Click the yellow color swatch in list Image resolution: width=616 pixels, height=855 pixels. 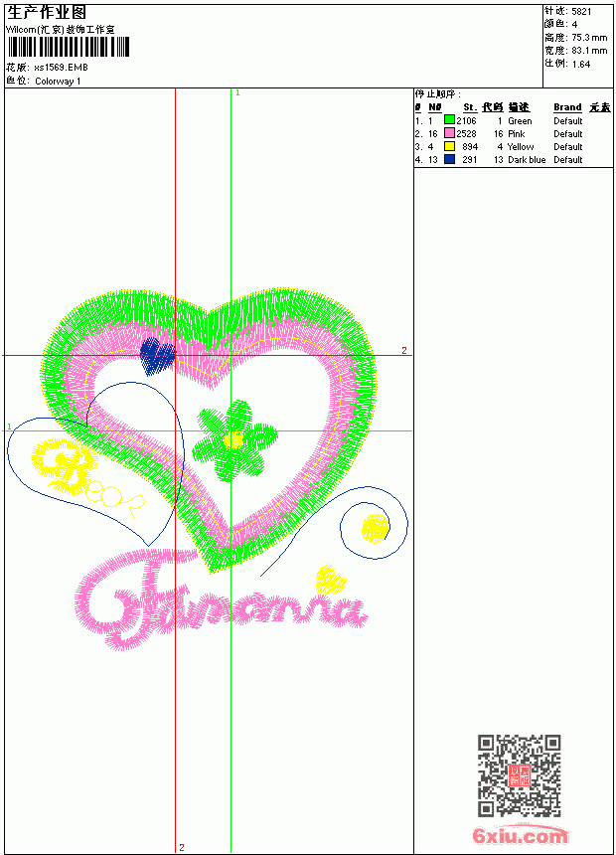pyautogui.click(x=449, y=146)
